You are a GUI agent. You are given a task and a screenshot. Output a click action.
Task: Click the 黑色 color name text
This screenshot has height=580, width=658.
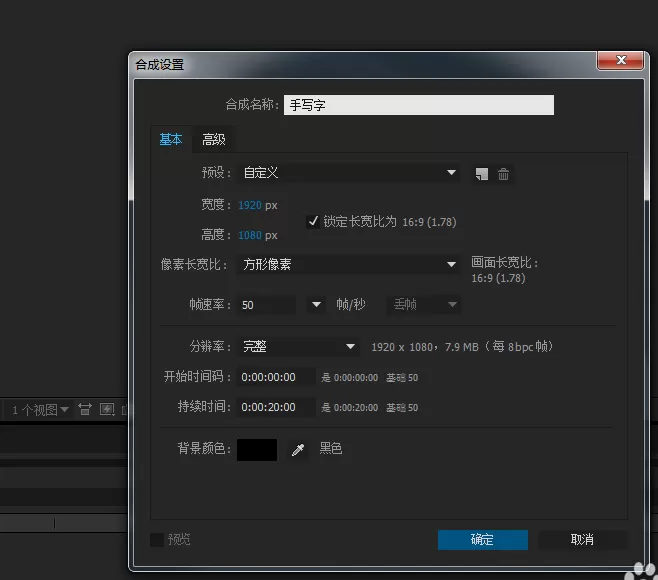[x=331, y=449]
